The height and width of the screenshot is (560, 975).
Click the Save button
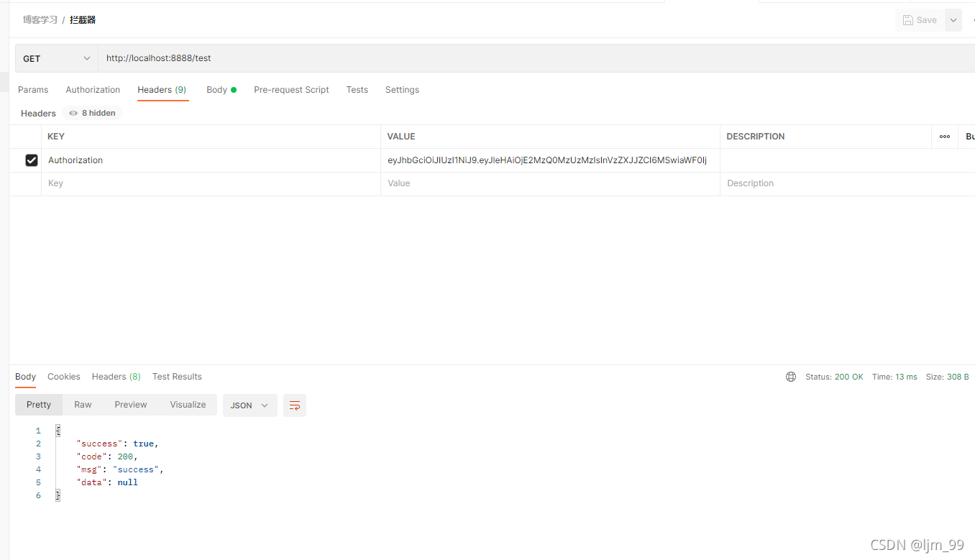pos(920,20)
